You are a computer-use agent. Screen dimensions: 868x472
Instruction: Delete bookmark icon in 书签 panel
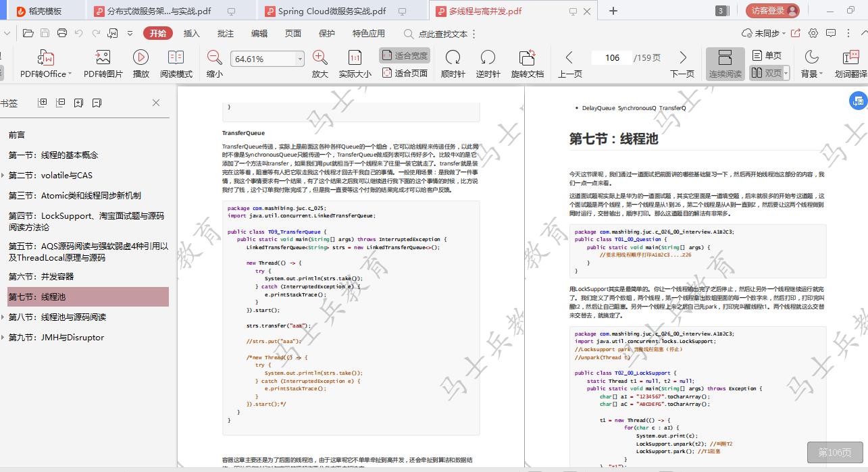click(x=97, y=103)
